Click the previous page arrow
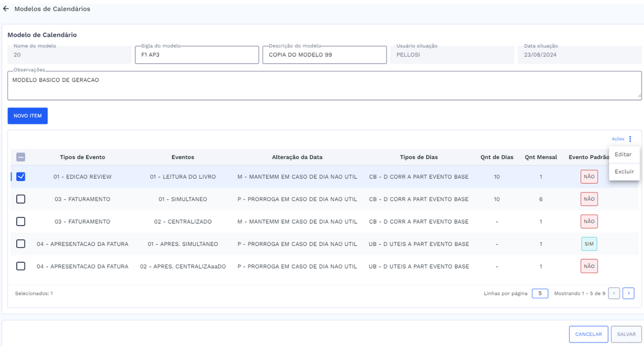 click(614, 294)
